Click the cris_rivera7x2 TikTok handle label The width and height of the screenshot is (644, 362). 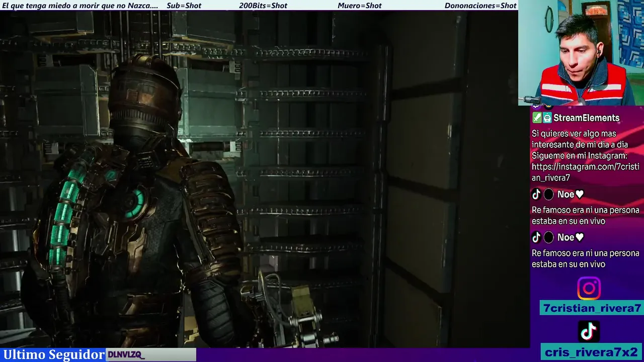pos(592,352)
